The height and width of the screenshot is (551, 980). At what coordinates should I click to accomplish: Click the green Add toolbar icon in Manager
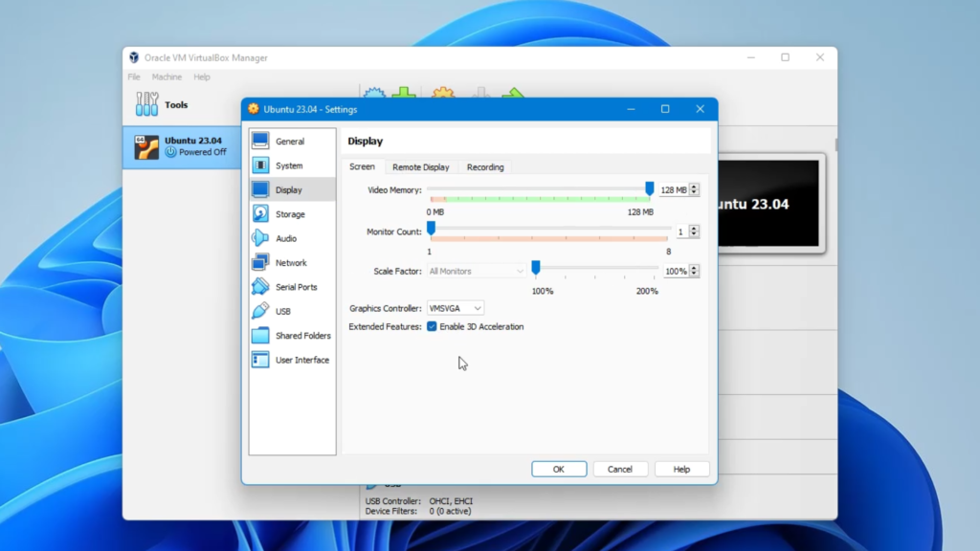(x=404, y=93)
